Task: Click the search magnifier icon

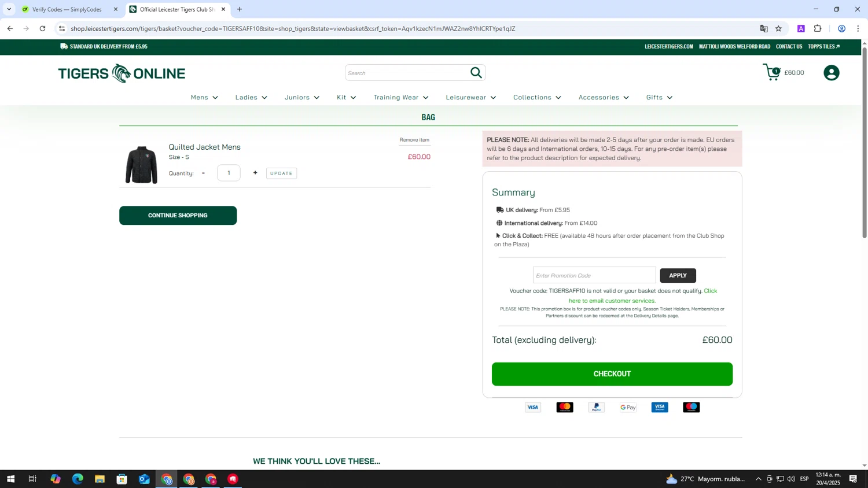Action: tap(476, 72)
